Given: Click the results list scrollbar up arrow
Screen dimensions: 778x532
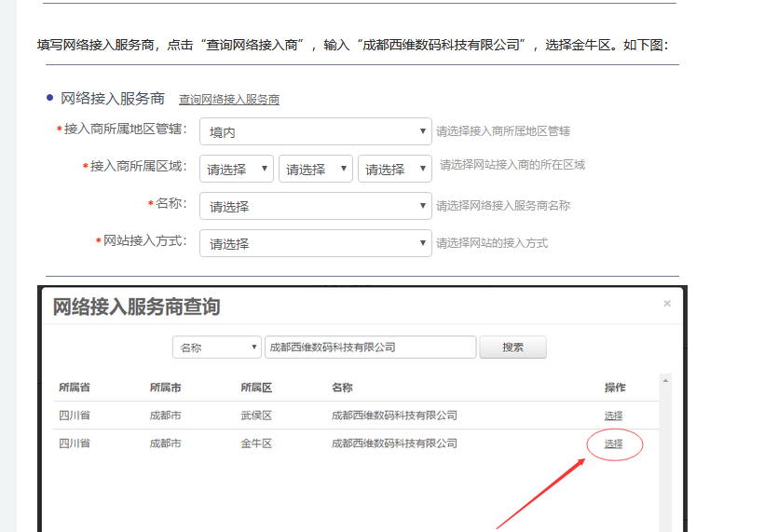Looking at the screenshot, I should pos(664,380).
